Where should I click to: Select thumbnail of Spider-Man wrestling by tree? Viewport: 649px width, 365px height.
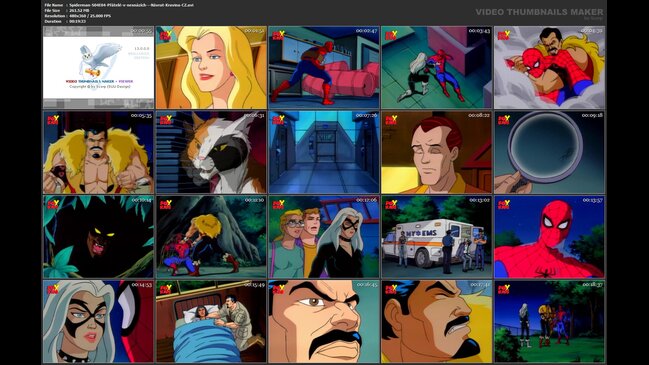[211, 237]
